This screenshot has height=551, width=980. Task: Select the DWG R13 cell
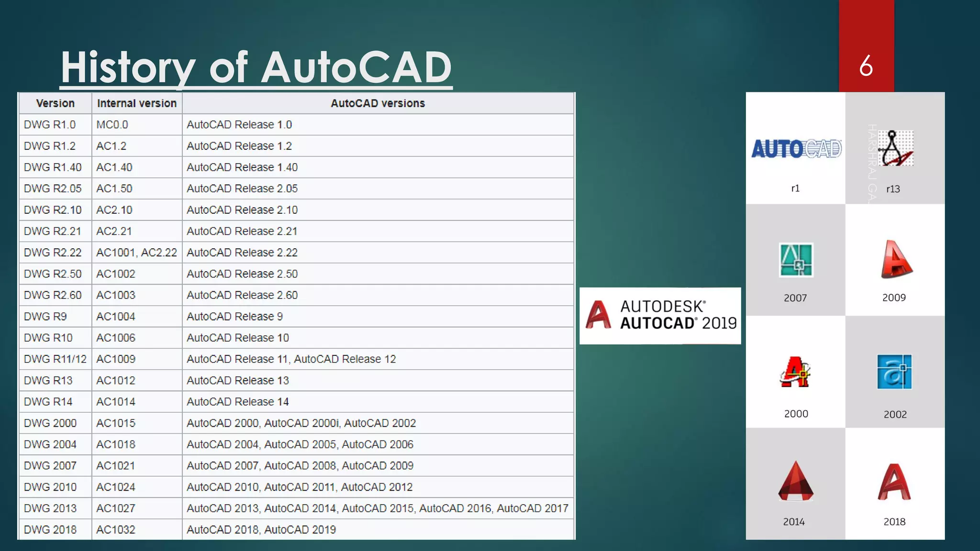point(55,381)
